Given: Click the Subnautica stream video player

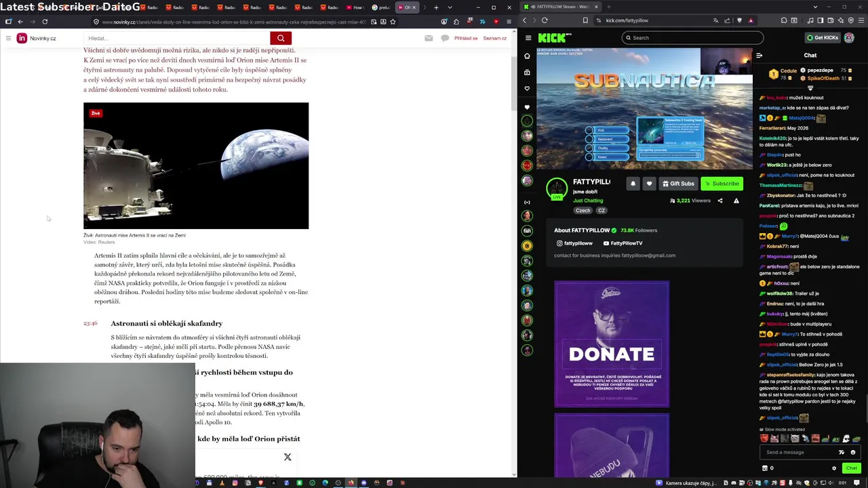Looking at the screenshot, I should click(644, 108).
